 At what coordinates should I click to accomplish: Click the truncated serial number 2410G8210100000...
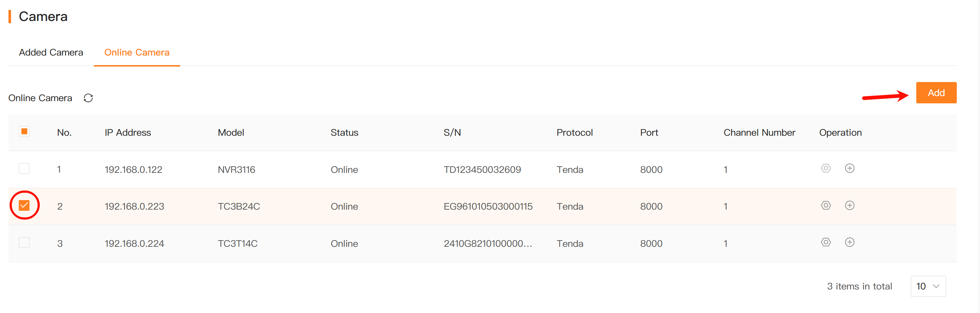coord(488,243)
